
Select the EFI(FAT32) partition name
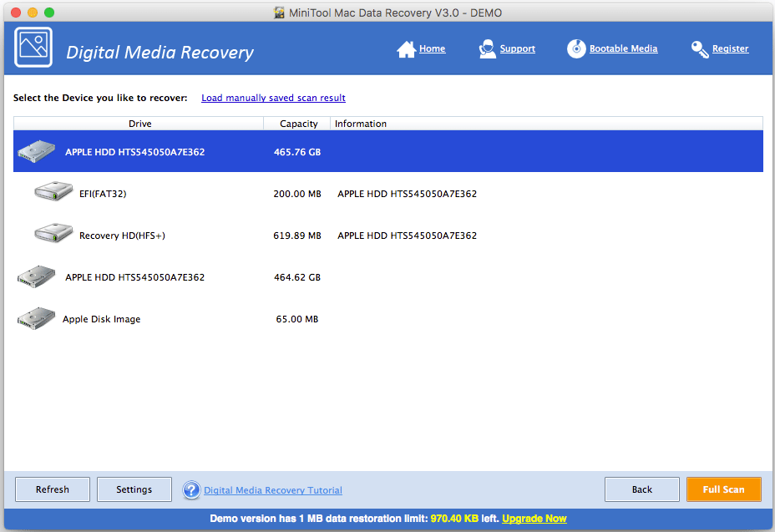(103, 194)
